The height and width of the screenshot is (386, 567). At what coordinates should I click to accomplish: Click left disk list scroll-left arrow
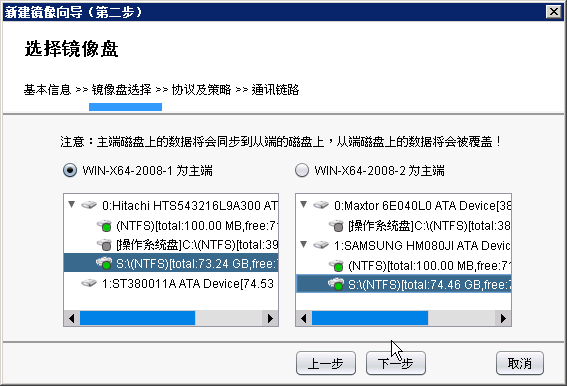point(72,318)
